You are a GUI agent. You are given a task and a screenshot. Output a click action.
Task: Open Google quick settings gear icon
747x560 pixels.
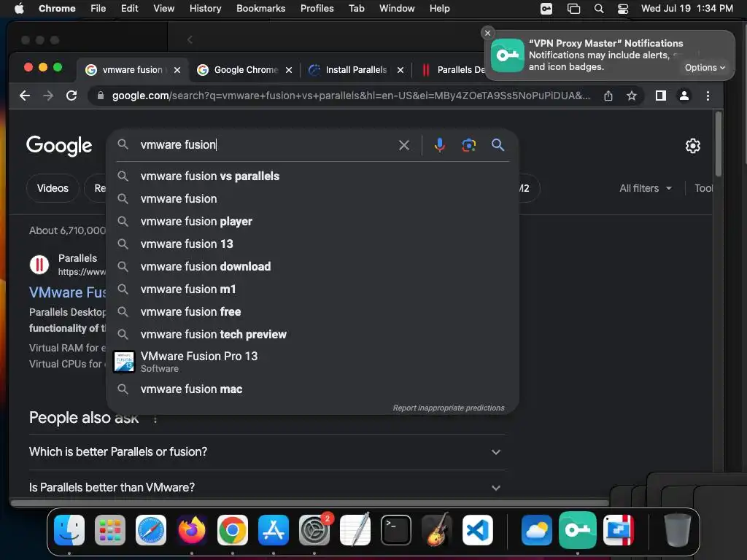point(692,146)
